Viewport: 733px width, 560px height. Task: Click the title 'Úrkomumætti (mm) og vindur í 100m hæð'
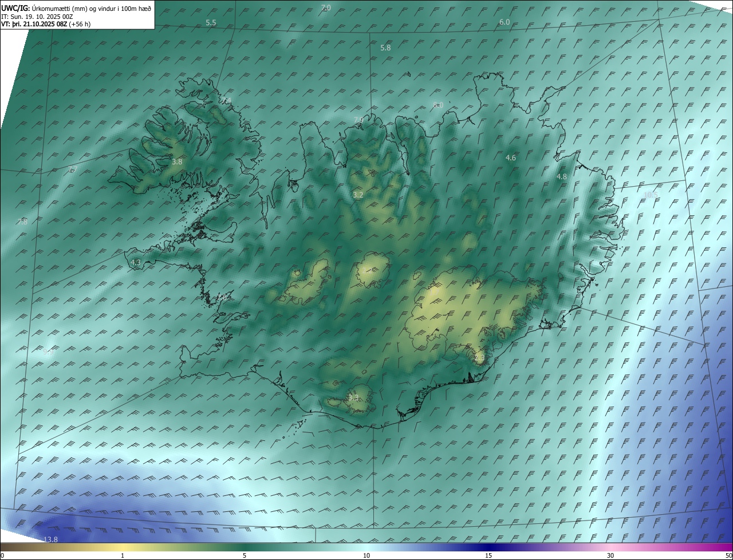92,8
